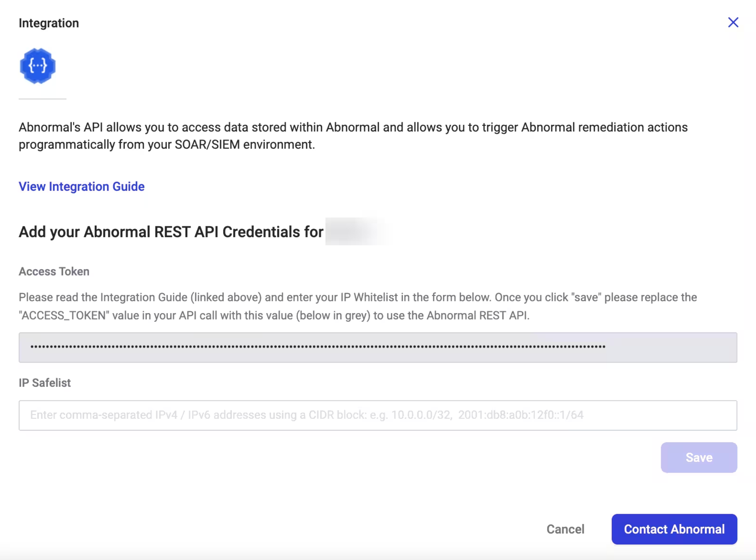Click the "remediation actions" text in the description

click(x=633, y=127)
